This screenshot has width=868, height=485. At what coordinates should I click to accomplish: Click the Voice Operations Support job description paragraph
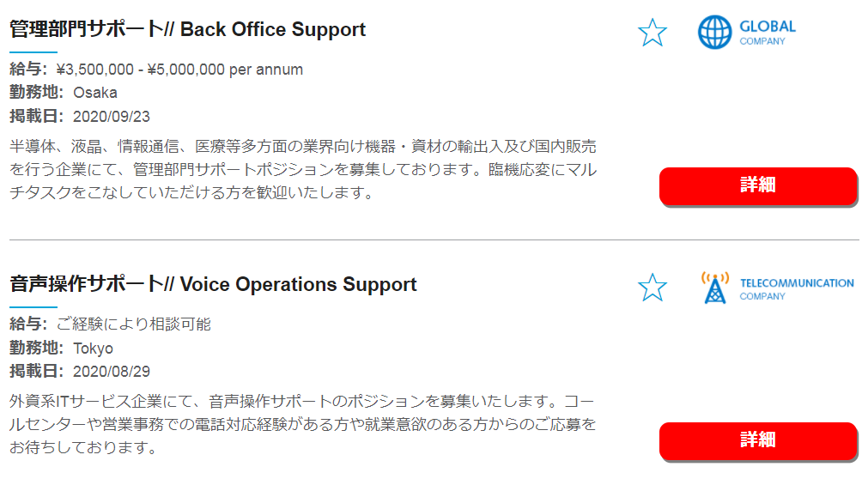coord(303,424)
